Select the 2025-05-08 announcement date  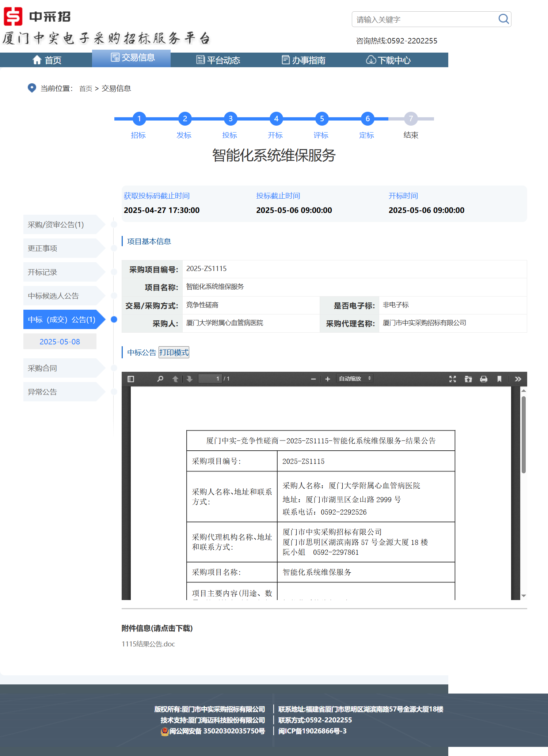(x=60, y=341)
